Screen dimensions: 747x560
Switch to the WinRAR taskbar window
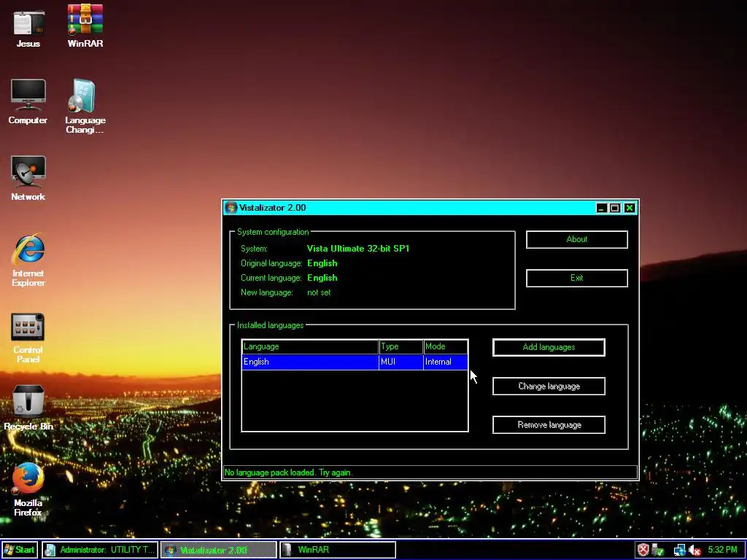click(x=337, y=550)
